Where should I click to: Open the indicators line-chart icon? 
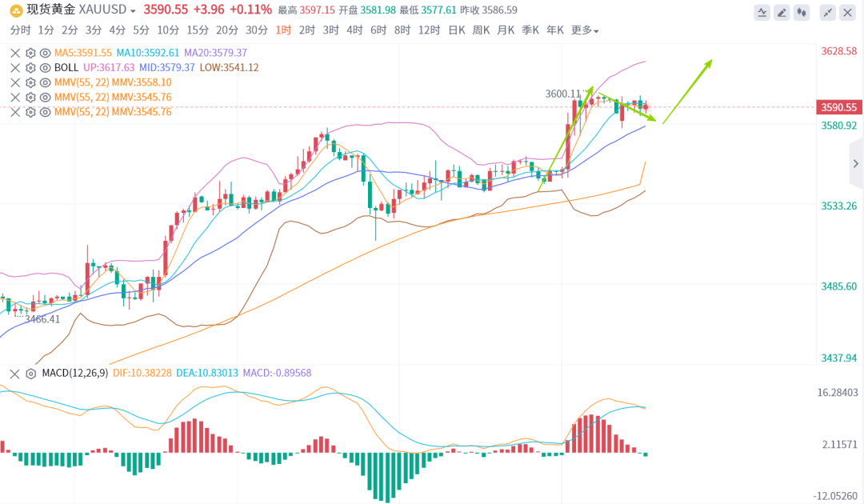tap(763, 12)
